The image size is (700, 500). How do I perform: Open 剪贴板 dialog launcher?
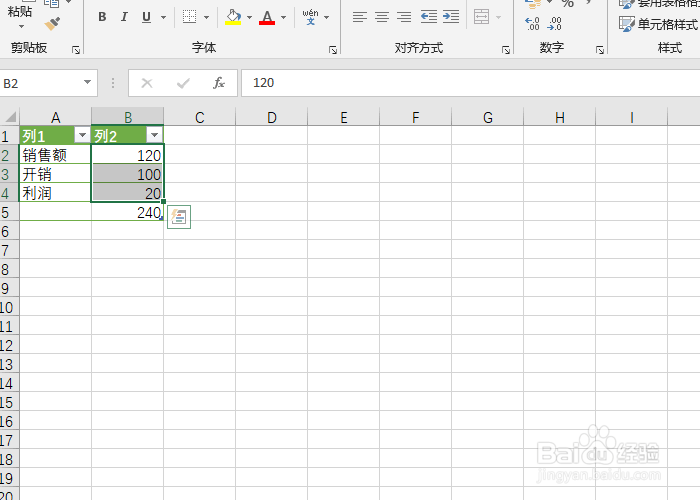click(76, 50)
